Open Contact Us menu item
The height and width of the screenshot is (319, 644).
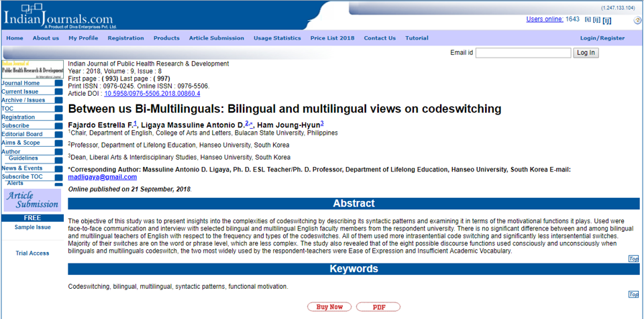tap(380, 38)
